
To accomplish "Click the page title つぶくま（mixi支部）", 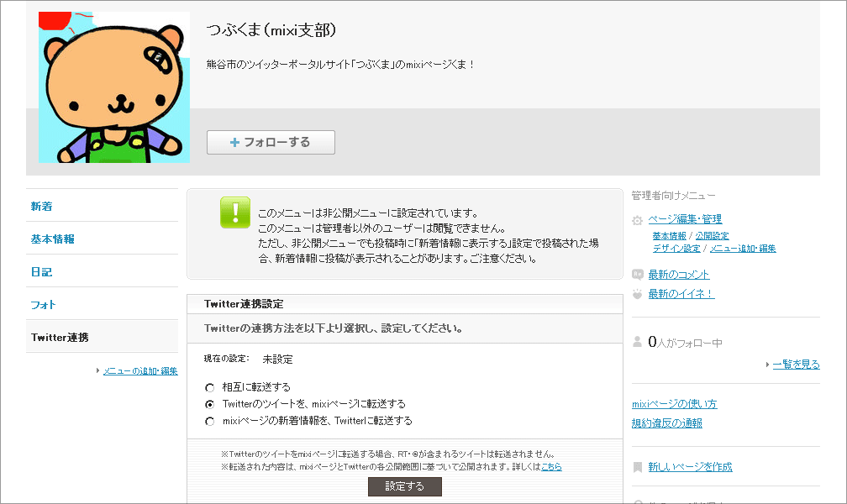I will (x=271, y=29).
